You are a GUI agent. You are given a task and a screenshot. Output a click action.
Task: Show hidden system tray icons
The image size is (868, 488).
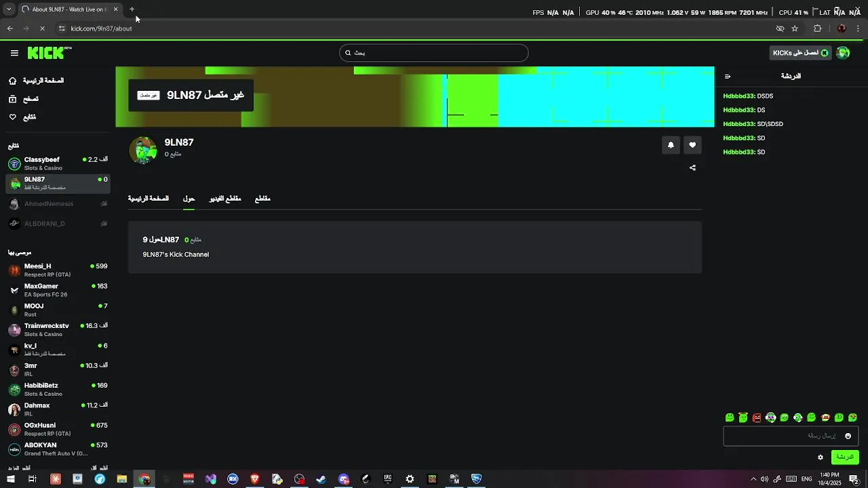point(753,479)
